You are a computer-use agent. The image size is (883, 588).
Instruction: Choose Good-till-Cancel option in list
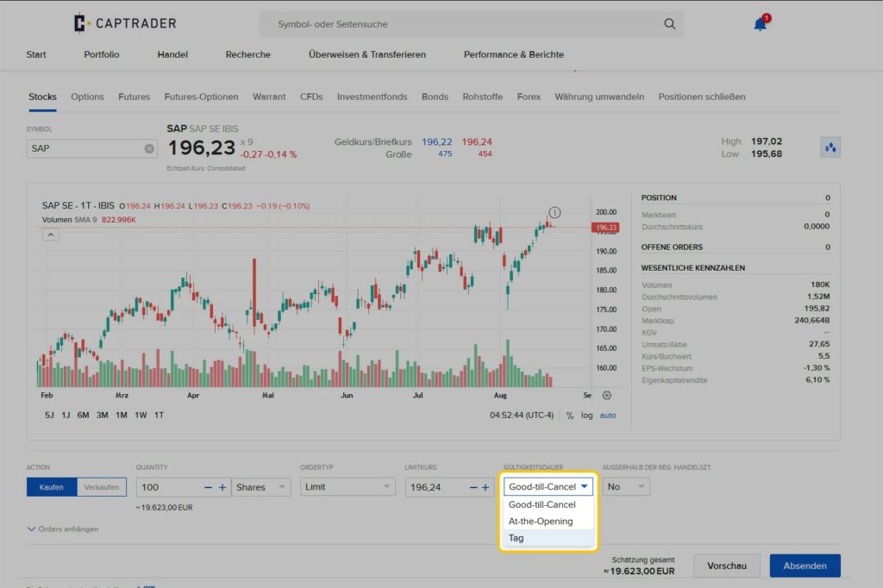coord(542,504)
